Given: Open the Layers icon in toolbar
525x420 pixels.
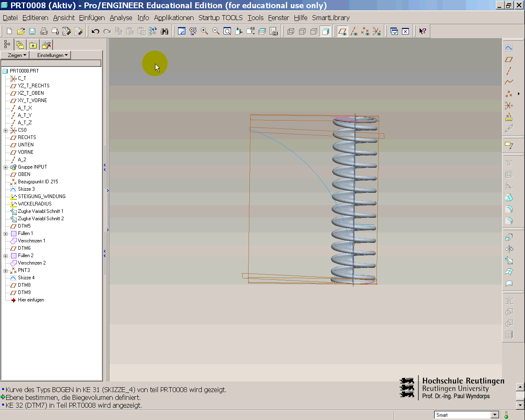Looking at the screenshot, I should [262, 31].
